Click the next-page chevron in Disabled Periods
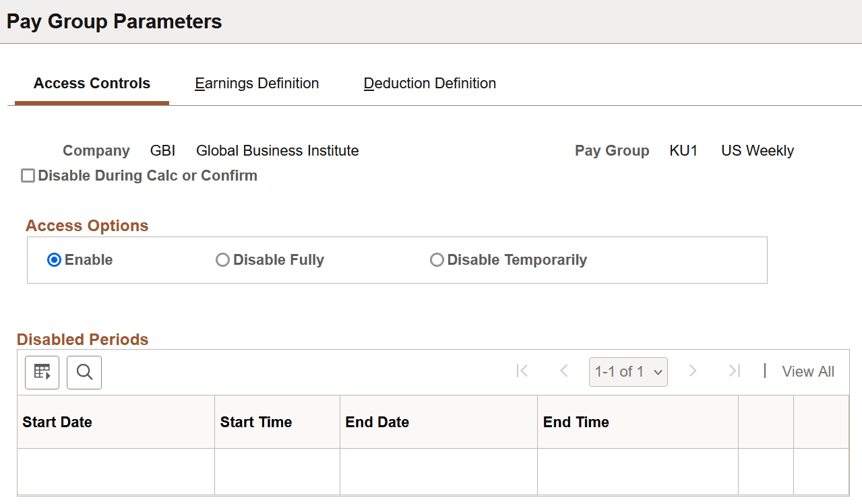 [693, 371]
